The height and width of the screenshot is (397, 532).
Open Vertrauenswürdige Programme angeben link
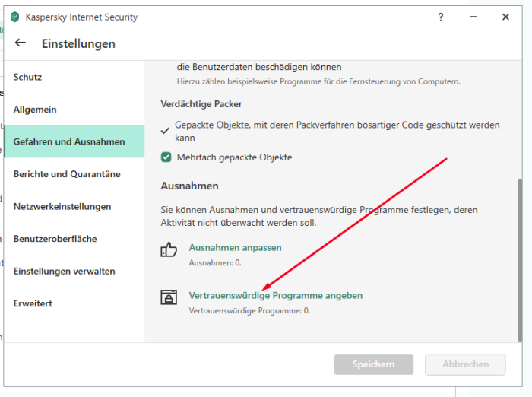point(275,295)
